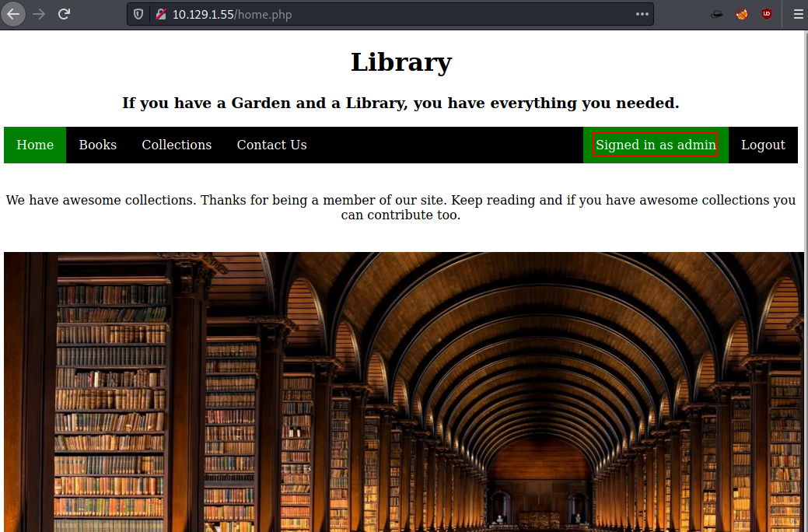808x532 pixels.
Task: Click the Library page heading
Action: pyautogui.click(x=401, y=62)
